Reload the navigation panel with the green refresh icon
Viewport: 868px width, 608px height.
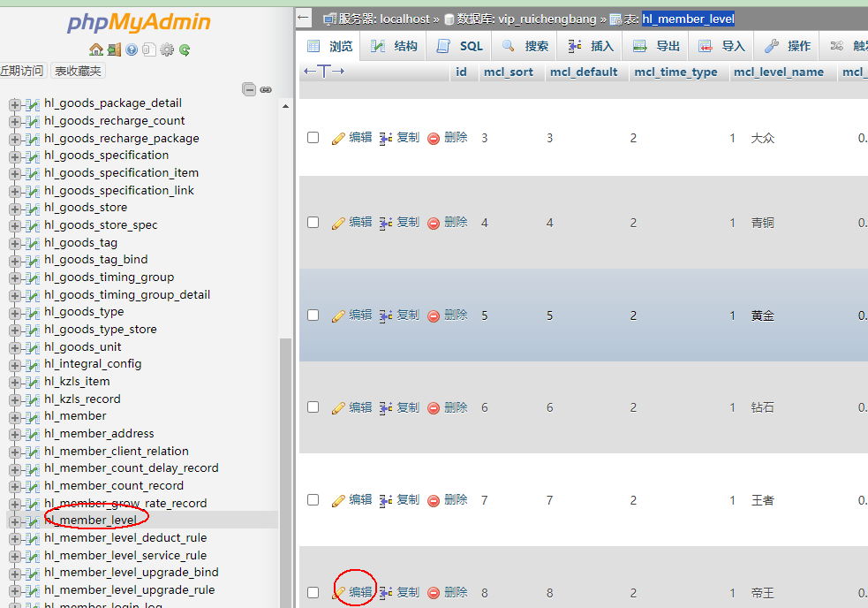[x=185, y=50]
